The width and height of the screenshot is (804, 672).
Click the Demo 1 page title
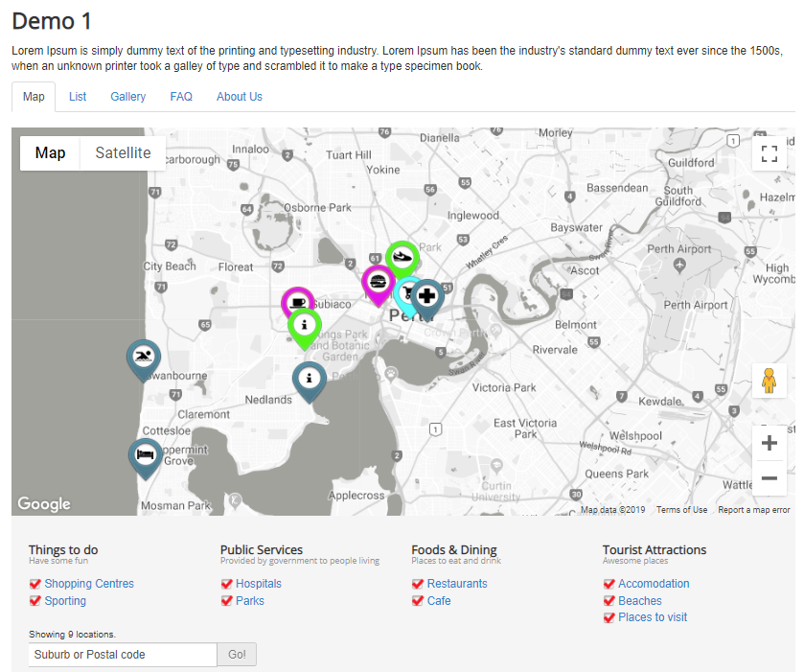coord(52,21)
